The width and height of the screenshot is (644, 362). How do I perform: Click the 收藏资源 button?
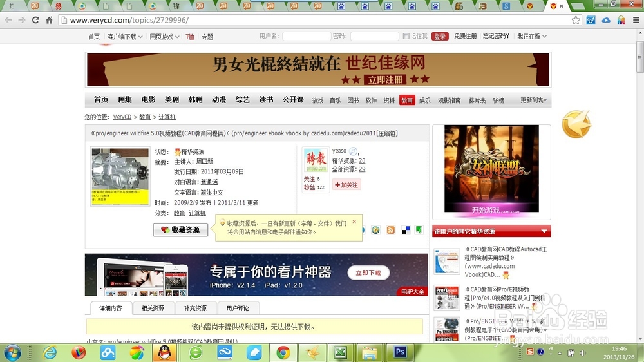point(181,230)
